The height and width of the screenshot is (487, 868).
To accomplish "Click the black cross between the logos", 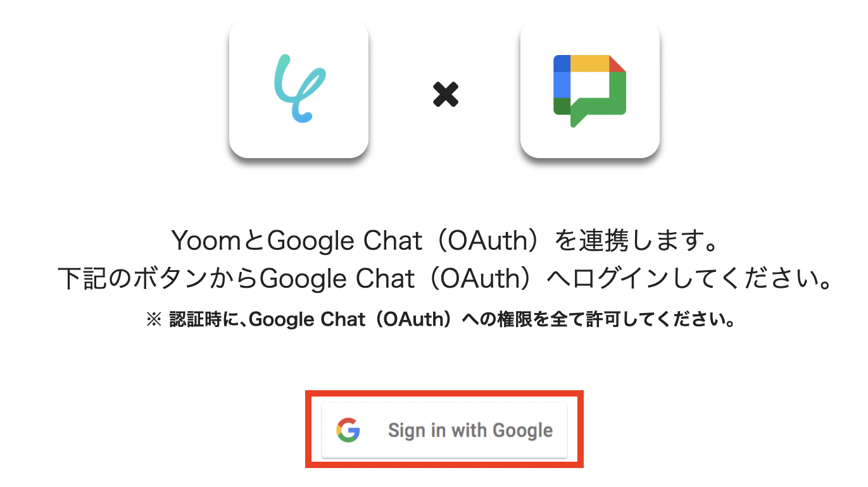I will (445, 94).
